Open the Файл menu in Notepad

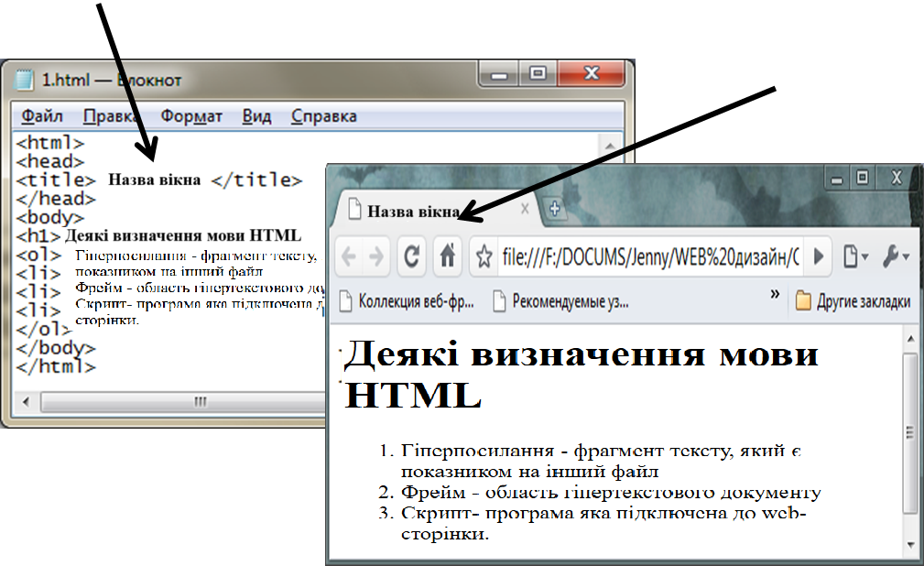point(42,116)
